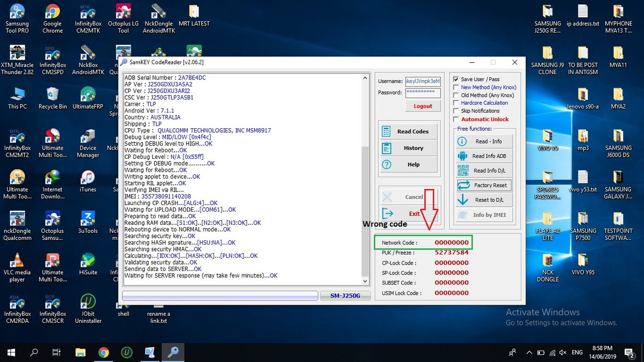Screen dimensions: 644x362
Task: Open iTunes desktop icon
Action: pyautogui.click(x=88, y=182)
